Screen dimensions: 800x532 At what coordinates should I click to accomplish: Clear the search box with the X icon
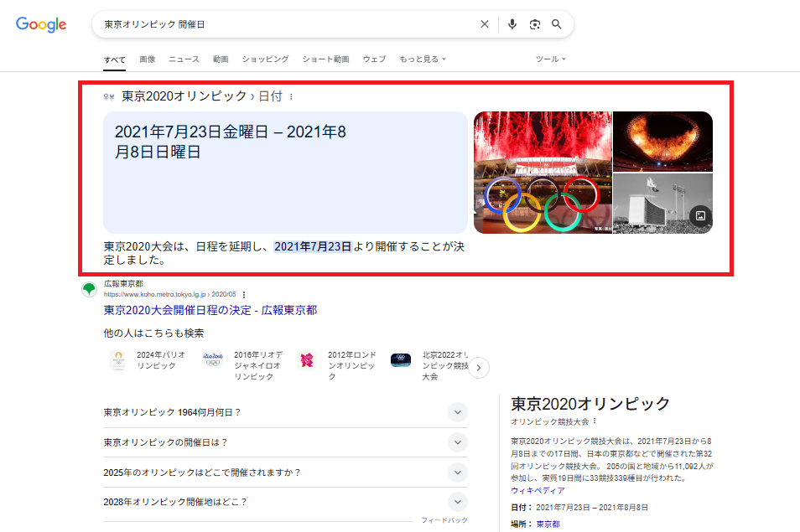pyautogui.click(x=485, y=24)
